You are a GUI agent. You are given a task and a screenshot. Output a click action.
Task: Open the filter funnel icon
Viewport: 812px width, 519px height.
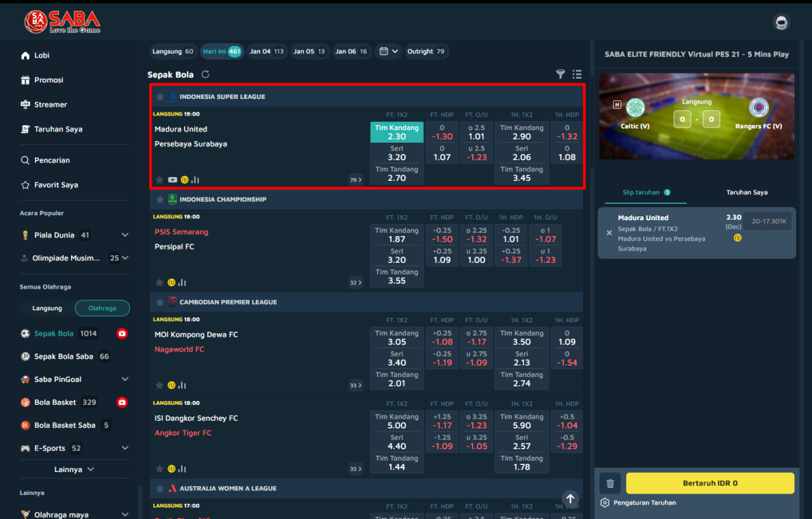[x=560, y=75]
